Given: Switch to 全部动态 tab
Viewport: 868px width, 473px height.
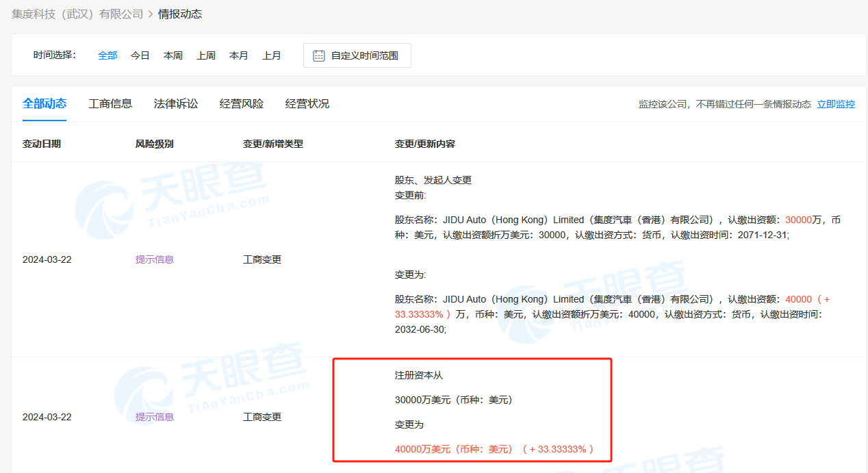Looking at the screenshot, I should [x=44, y=103].
